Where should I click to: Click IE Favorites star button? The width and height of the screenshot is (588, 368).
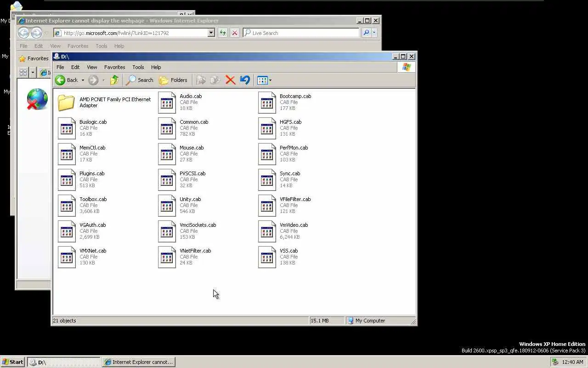tap(34, 58)
